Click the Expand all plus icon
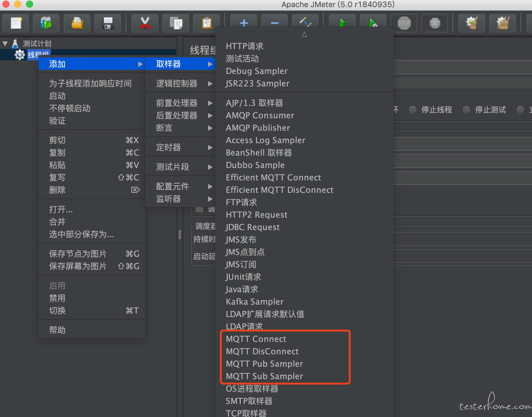This screenshot has height=417, width=532. 244,22
